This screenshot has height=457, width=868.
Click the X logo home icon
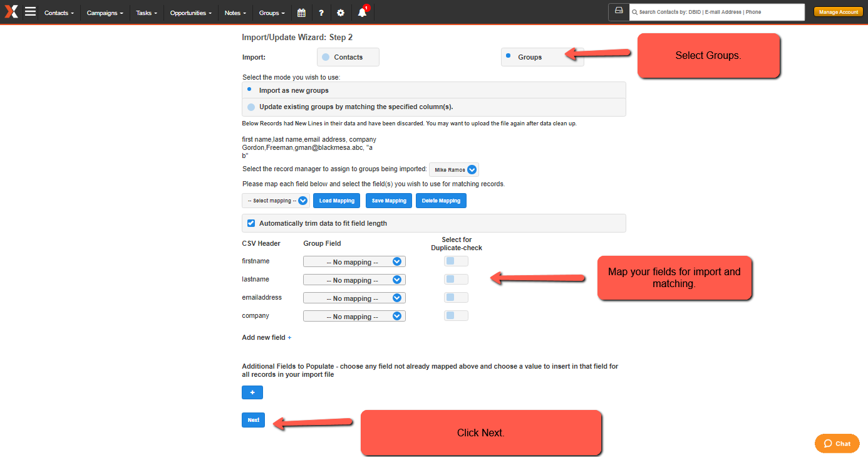pos(11,12)
